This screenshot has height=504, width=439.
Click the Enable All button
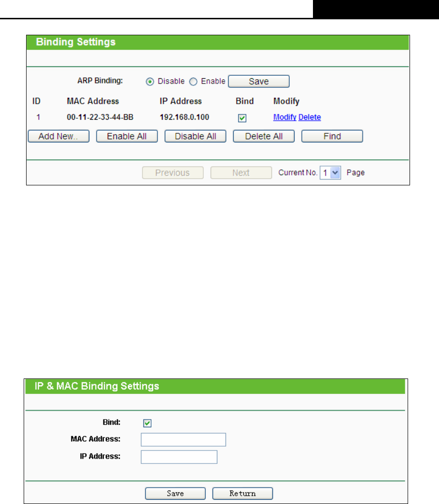click(127, 136)
